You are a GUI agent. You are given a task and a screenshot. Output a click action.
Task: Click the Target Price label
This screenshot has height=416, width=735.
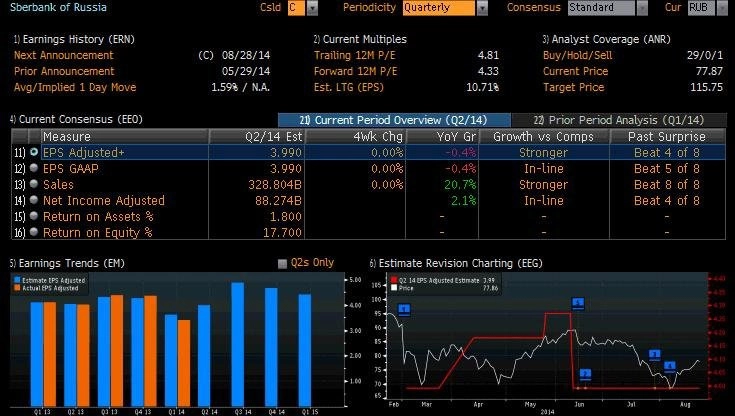574,87
